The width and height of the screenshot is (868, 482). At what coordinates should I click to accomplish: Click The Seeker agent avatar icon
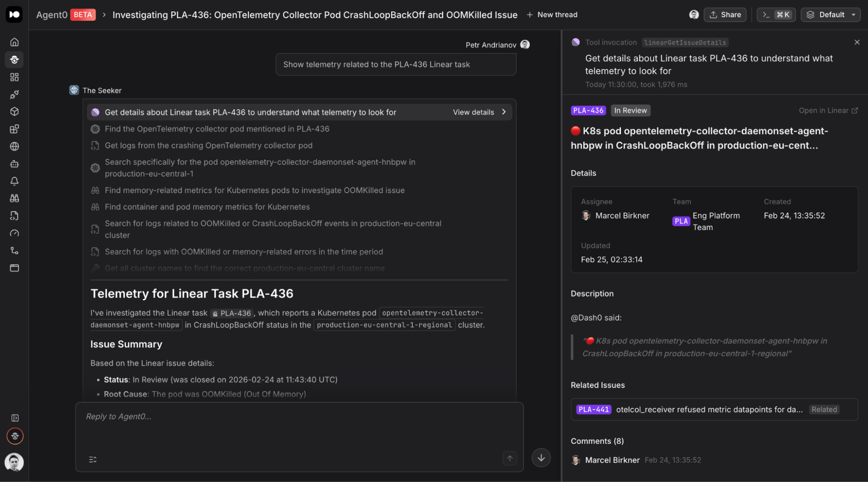(74, 90)
